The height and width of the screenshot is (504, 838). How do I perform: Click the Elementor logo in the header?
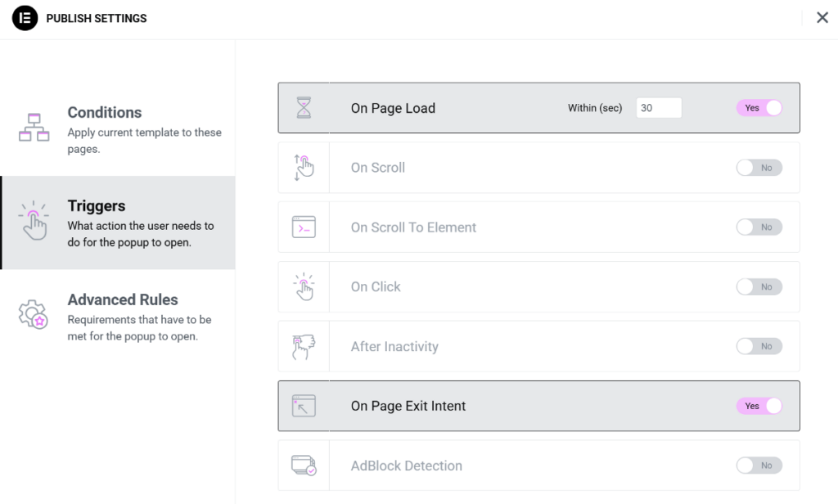pyautogui.click(x=25, y=18)
